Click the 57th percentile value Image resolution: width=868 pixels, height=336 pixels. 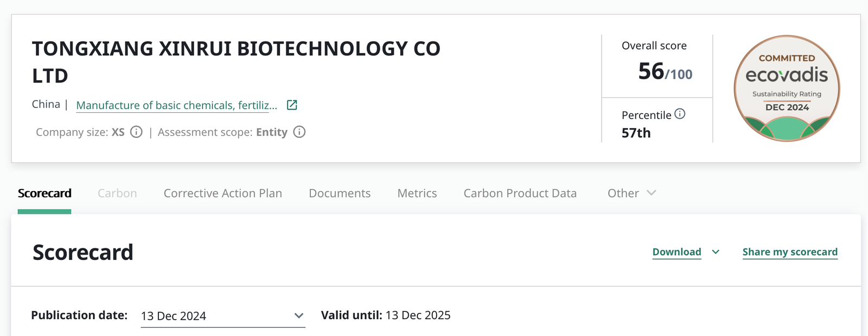click(x=636, y=133)
